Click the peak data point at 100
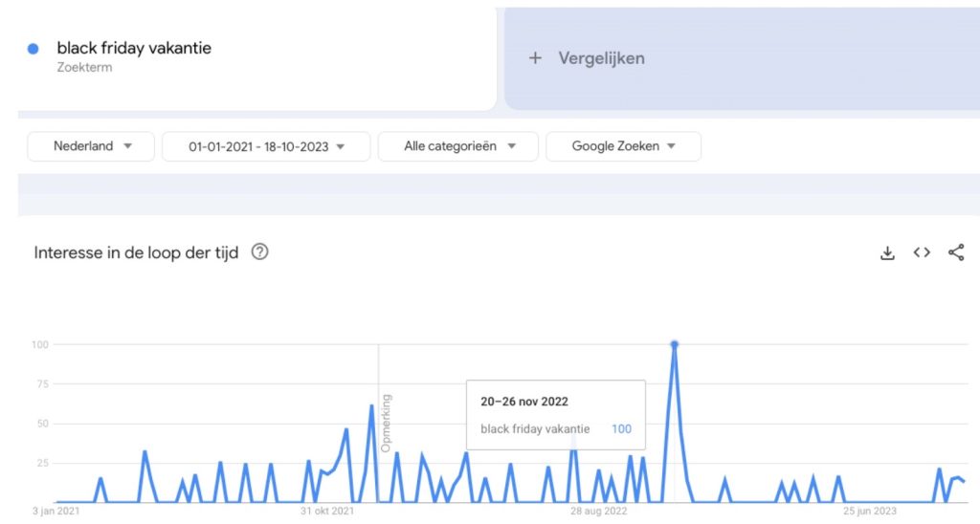This screenshot has height=524, width=980. point(675,344)
